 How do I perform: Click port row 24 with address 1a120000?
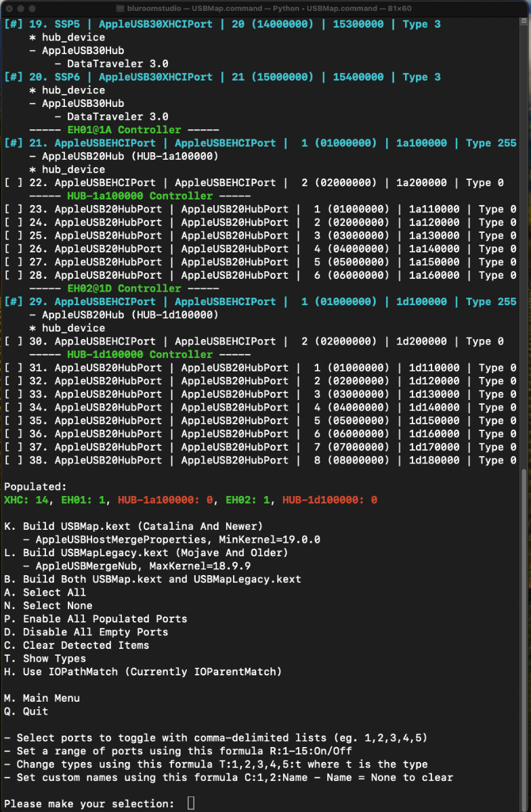coord(260,222)
